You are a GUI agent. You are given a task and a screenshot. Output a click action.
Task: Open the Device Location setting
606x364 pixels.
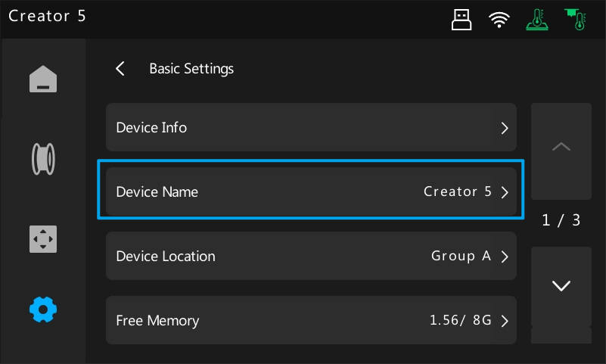click(311, 256)
